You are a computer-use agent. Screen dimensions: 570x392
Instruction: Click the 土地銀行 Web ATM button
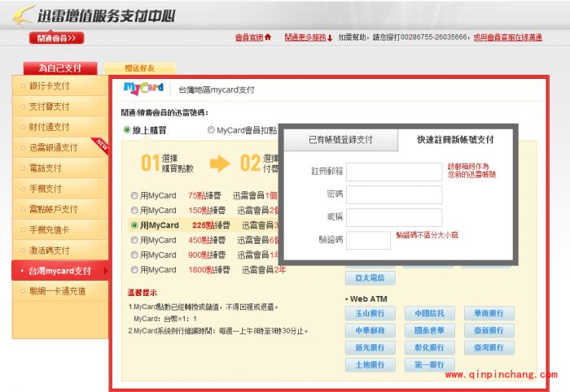pyautogui.click(x=370, y=364)
